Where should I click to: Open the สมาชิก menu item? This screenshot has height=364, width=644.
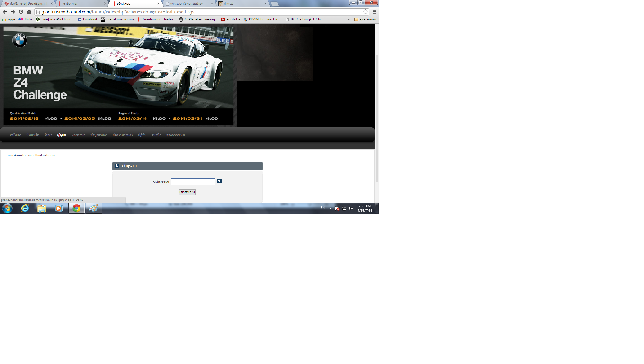pos(156,135)
